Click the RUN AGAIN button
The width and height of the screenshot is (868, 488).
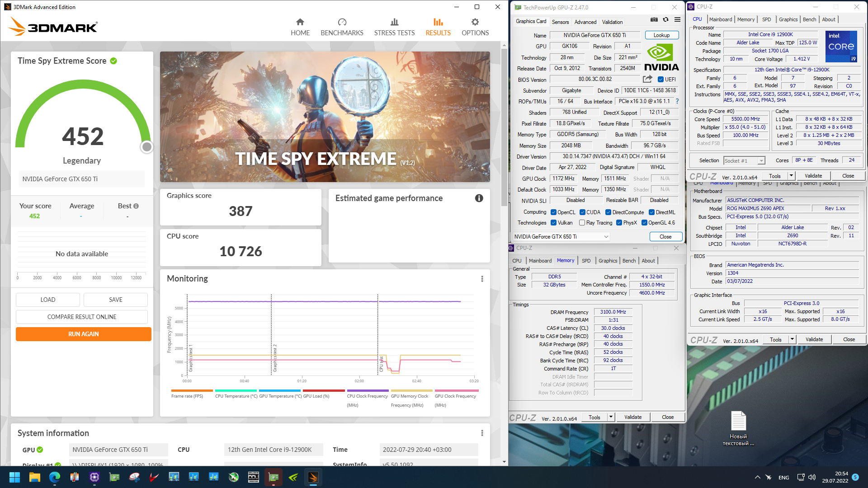[83, 334]
